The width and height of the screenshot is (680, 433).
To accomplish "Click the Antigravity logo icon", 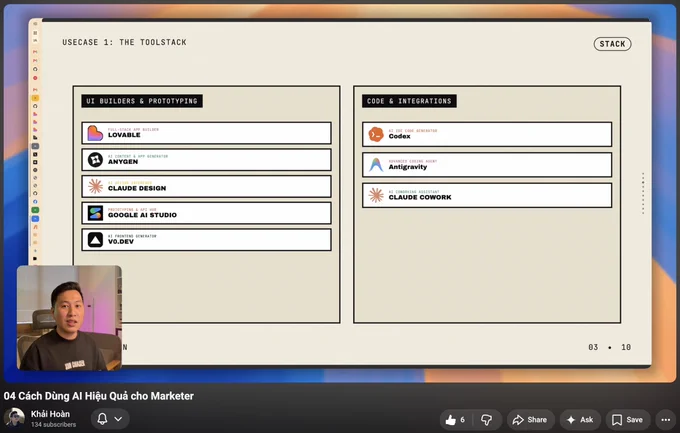I will 376,165.
